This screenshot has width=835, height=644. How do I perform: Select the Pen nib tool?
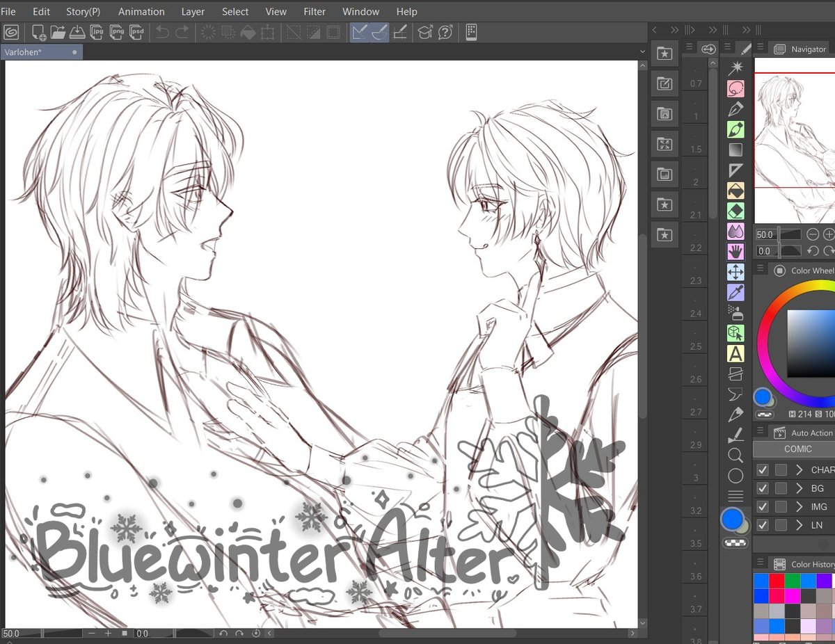pos(735,108)
